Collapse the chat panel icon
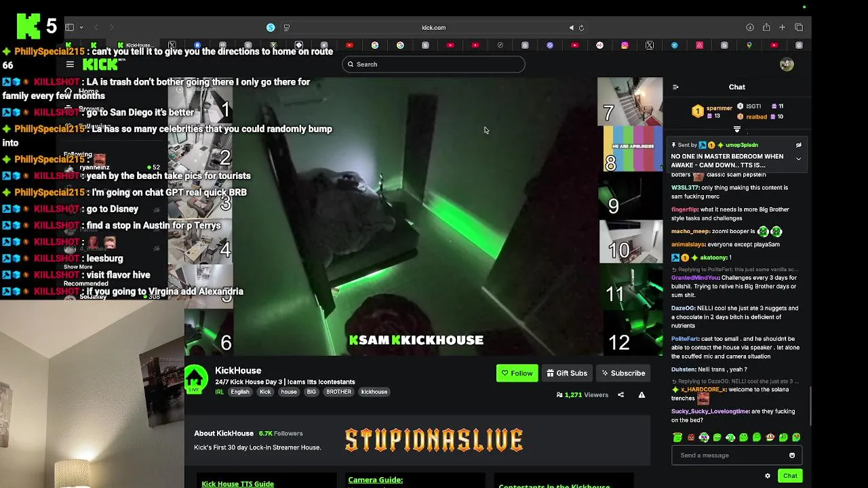This screenshot has width=868, height=488. (675, 87)
